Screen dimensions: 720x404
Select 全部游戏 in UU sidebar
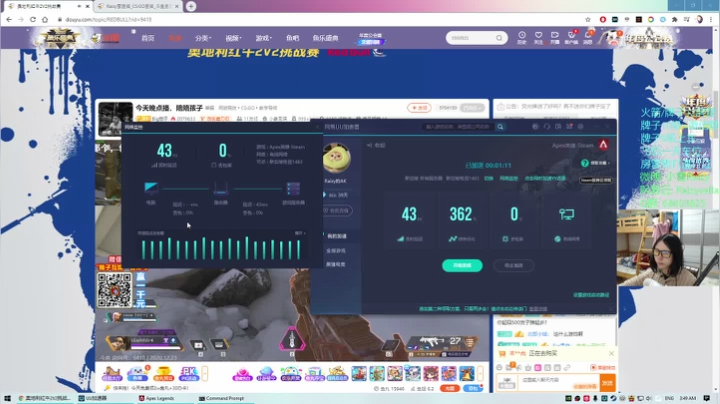click(336, 251)
